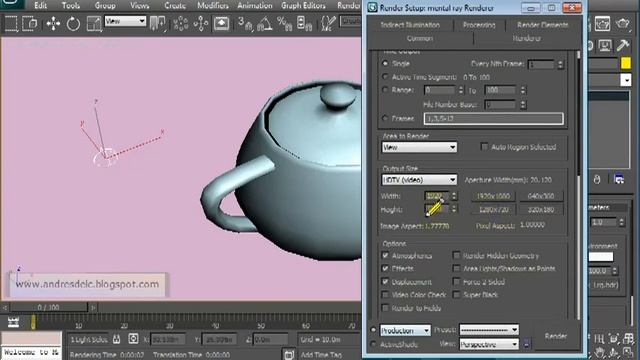640x360 pixels.
Task: Open the Modifiers menu
Action: (x=213, y=6)
